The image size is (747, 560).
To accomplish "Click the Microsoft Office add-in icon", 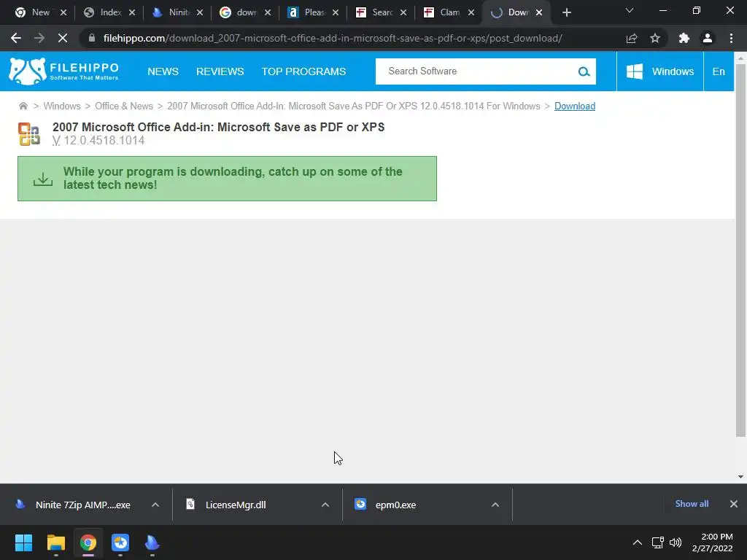I will click(x=29, y=134).
